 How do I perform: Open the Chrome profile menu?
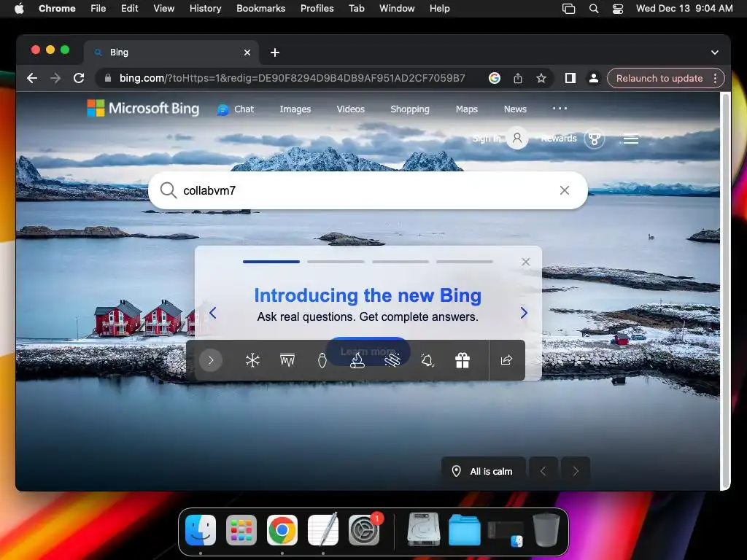(594, 78)
